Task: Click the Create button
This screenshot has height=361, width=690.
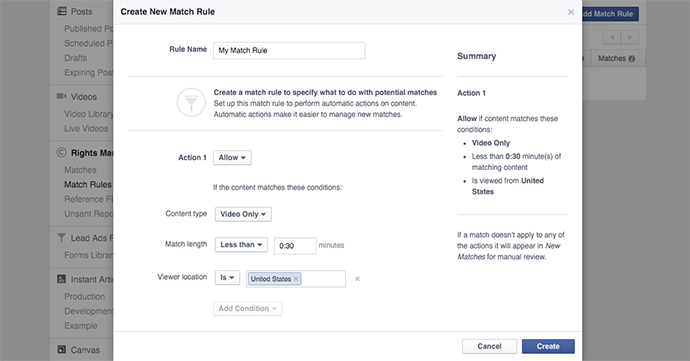Action: tap(548, 346)
